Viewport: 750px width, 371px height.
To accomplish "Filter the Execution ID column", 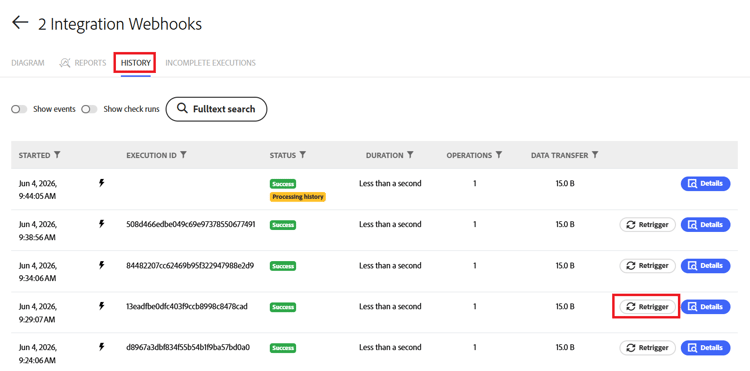I will click(183, 155).
